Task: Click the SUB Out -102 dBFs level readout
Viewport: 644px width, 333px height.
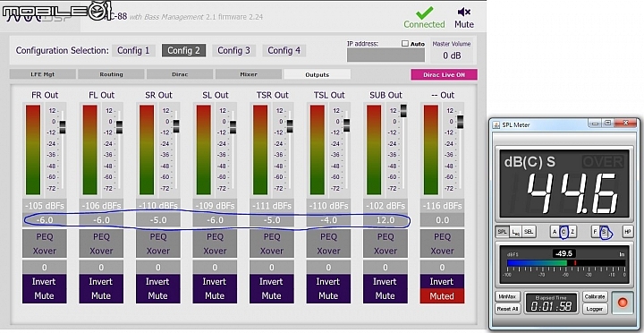Action: tap(386, 206)
